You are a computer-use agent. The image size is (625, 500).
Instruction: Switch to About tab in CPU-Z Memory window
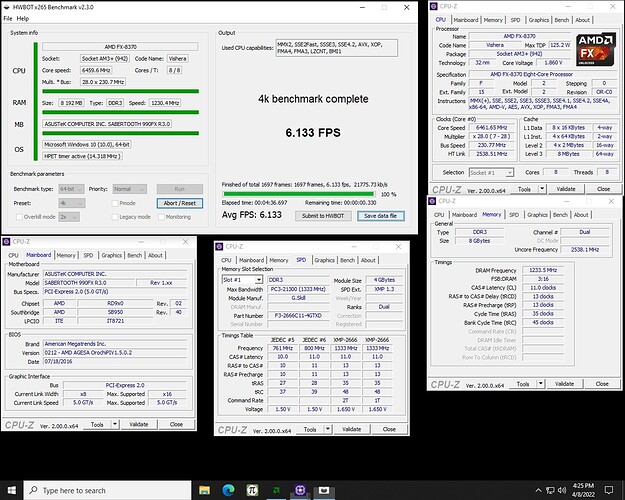point(581,215)
